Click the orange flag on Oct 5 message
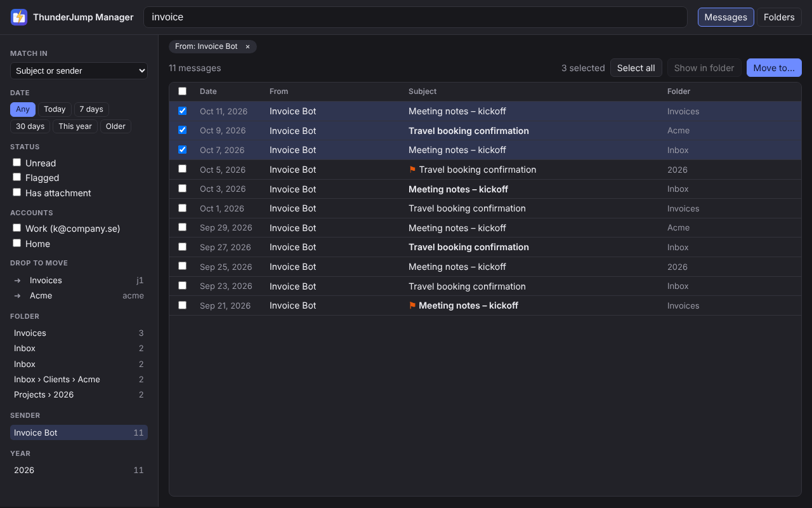This screenshot has height=508, width=812. tap(412, 170)
